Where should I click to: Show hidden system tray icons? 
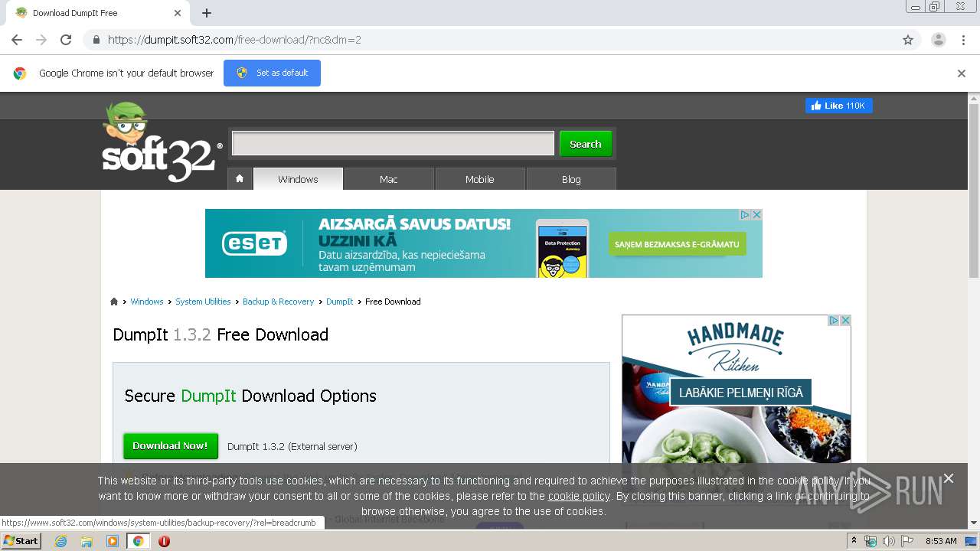[854, 541]
